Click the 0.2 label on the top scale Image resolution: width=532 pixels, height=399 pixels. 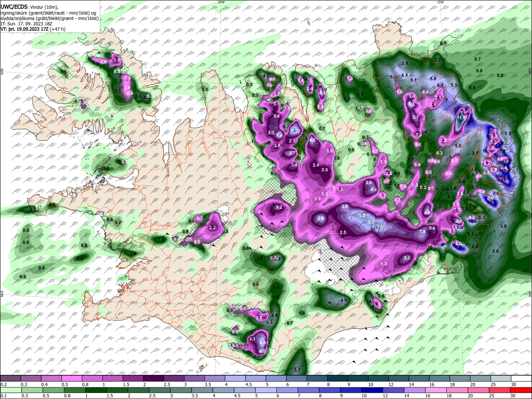[4, 384]
